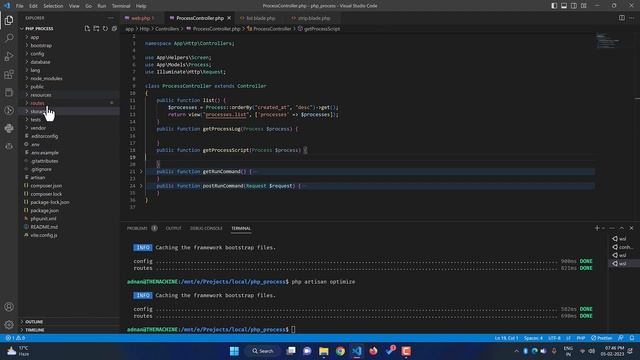Maximize the terminal panel size

[x=622, y=228]
